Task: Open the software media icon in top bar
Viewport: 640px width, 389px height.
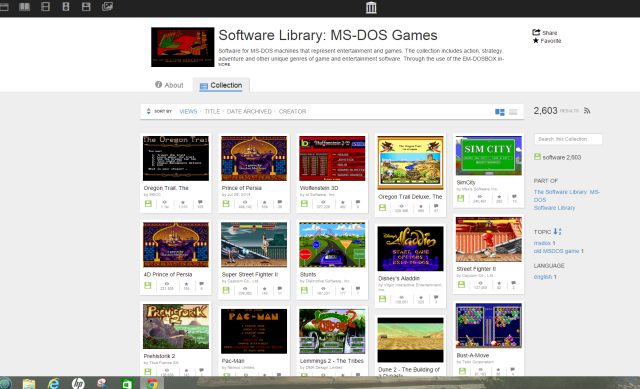Action: pyautogui.click(x=86, y=7)
